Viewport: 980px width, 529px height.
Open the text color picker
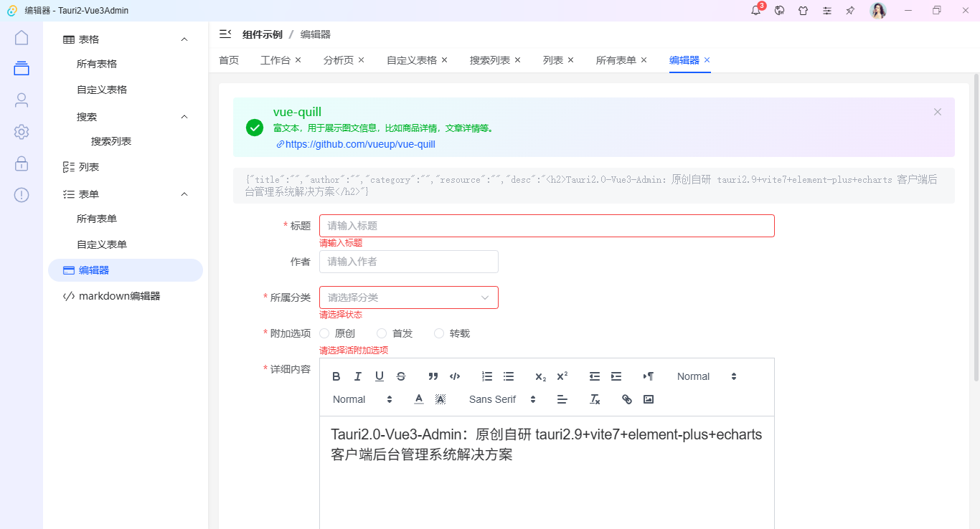click(x=418, y=399)
